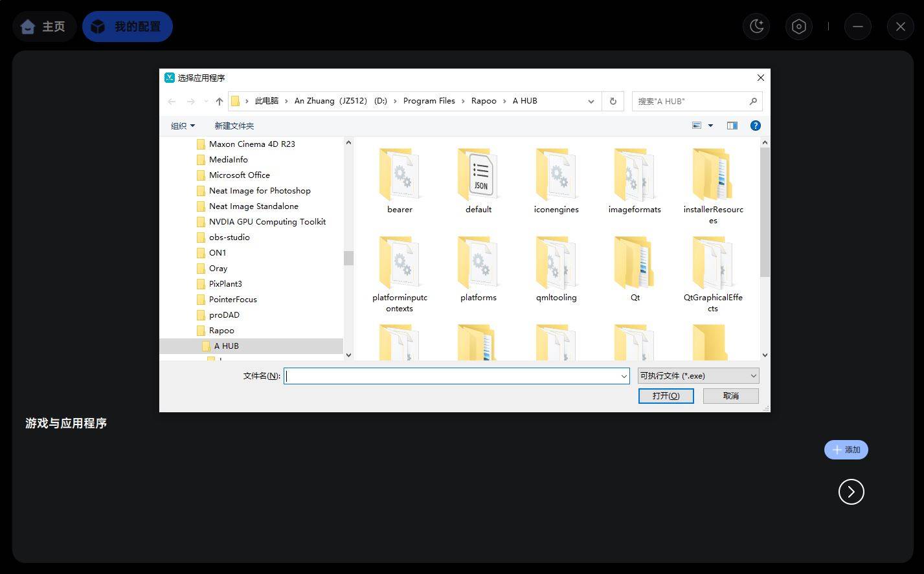Open the bearer folder
Image resolution: width=924 pixels, height=574 pixels.
click(400, 181)
